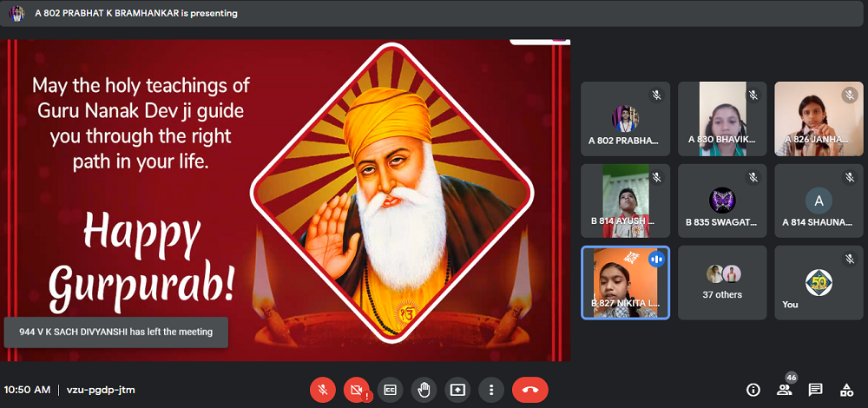Click the vzu-pgdp-jtm meeting code
The width and height of the screenshot is (868, 408).
tap(101, 390)
